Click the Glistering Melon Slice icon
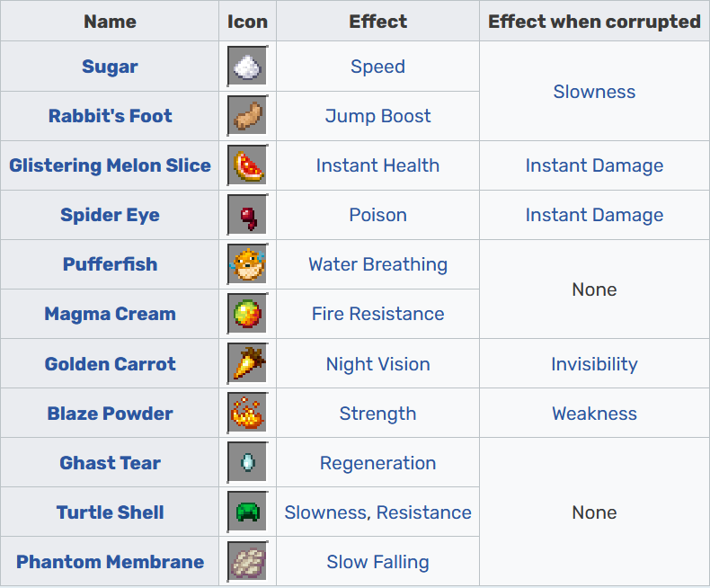The height and width of the screenshot is (588, 710). click(246, 165)
